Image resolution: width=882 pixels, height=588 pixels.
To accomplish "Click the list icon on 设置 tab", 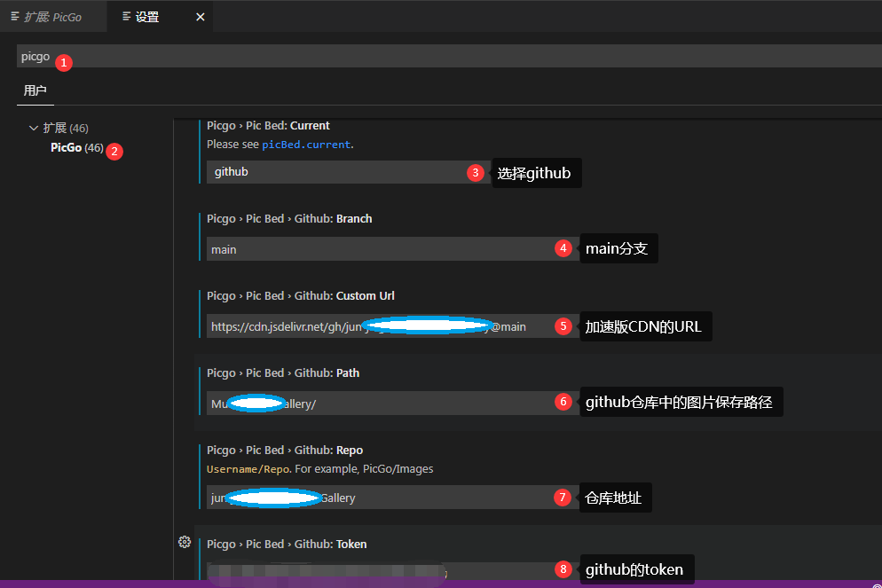I will [x=127, y=16].
